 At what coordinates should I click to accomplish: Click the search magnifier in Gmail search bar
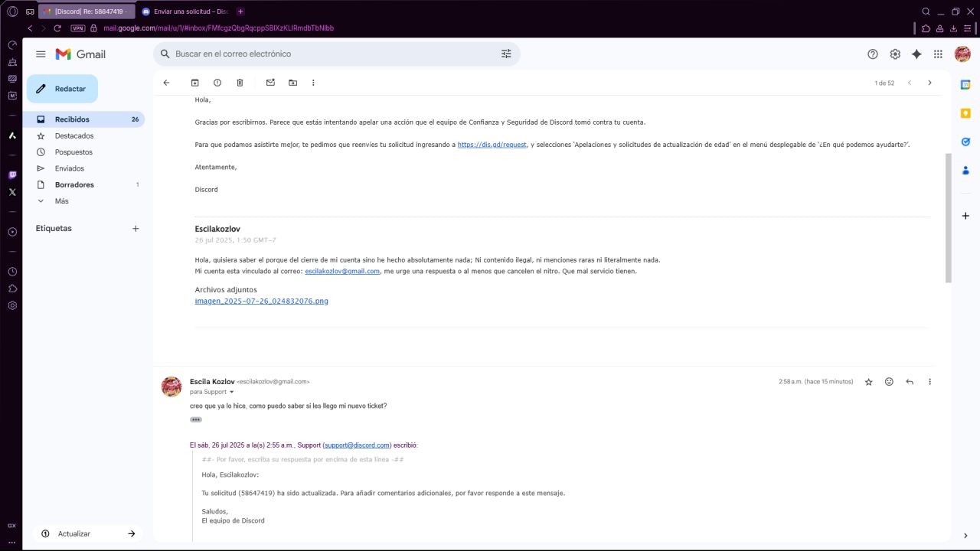click(x=165, y=54)
